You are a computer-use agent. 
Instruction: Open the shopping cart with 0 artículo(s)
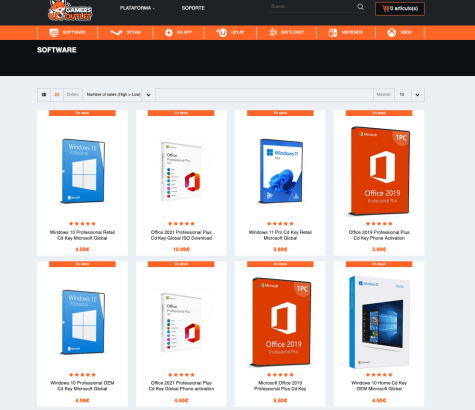(400, 9)
